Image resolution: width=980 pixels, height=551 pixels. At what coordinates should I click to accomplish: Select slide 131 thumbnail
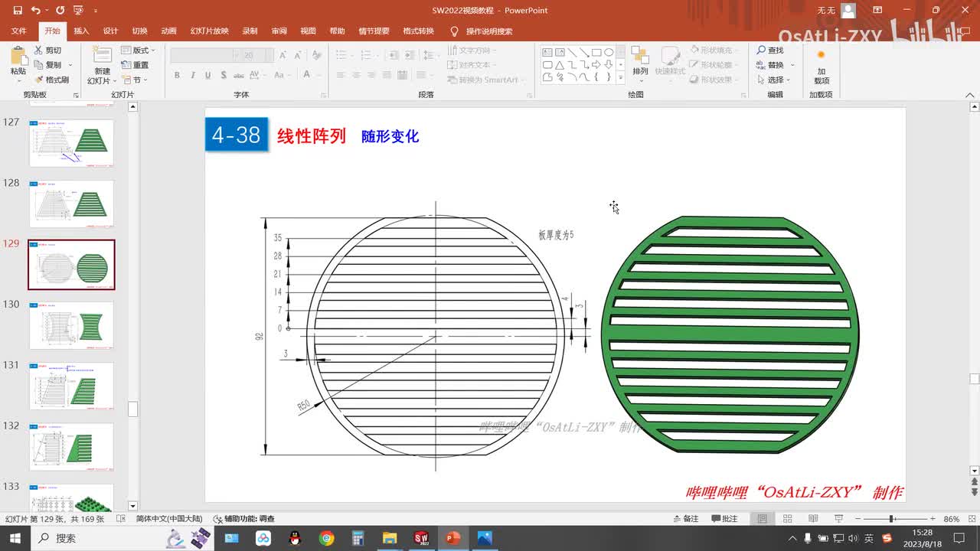71,386
